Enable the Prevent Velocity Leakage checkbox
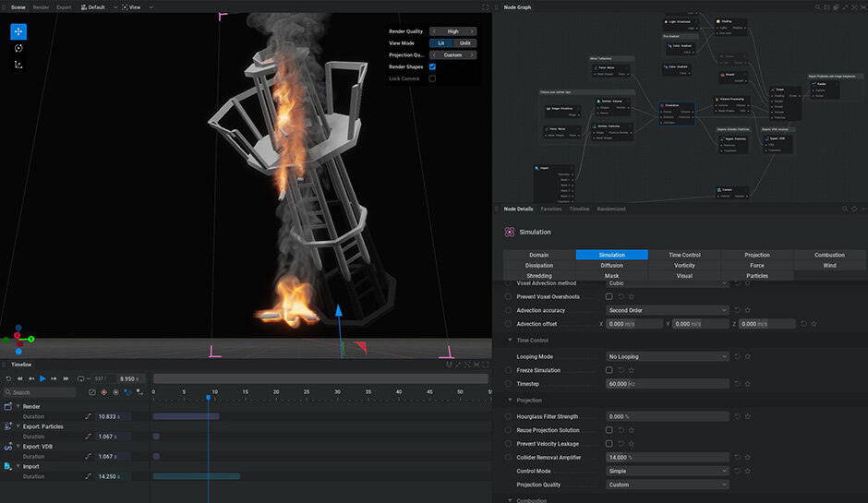The image size is (868, 503). point(609,443)
